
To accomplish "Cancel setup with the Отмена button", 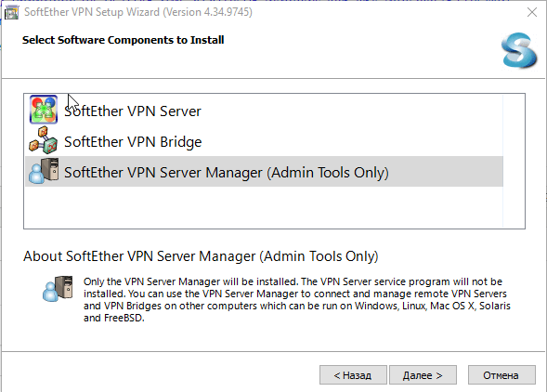I will [x=501, y=375].
